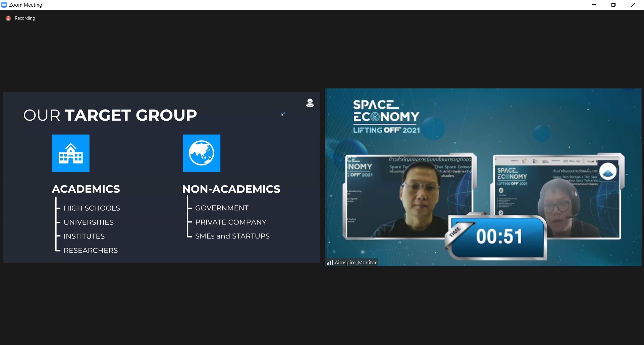Click the NON-ACADEMICS heading
Screen dimensions: 644x345
click(x=231, y=189)
